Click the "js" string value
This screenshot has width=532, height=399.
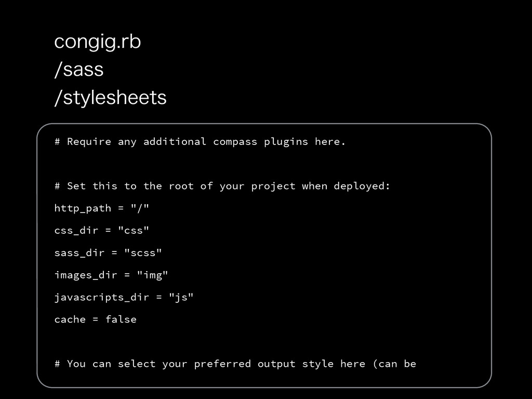pyautogui.click(x=181, y=298)
